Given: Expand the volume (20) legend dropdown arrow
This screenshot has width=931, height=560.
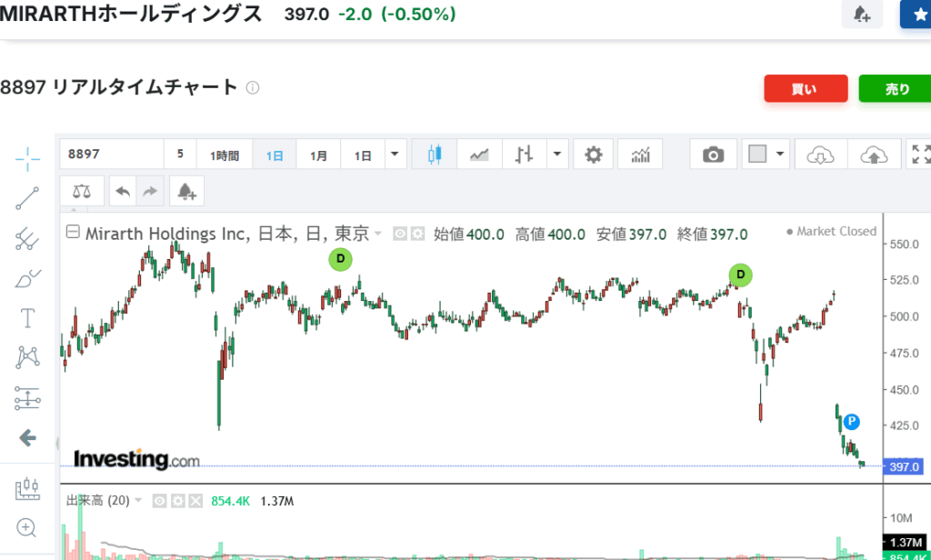Looking at the screenshot, I should [138, 500].
